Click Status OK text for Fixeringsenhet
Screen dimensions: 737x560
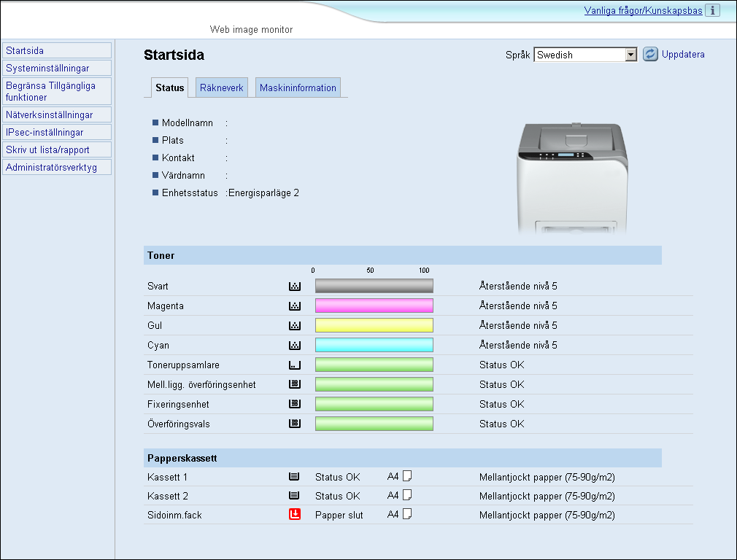click(x=501, y=404)
